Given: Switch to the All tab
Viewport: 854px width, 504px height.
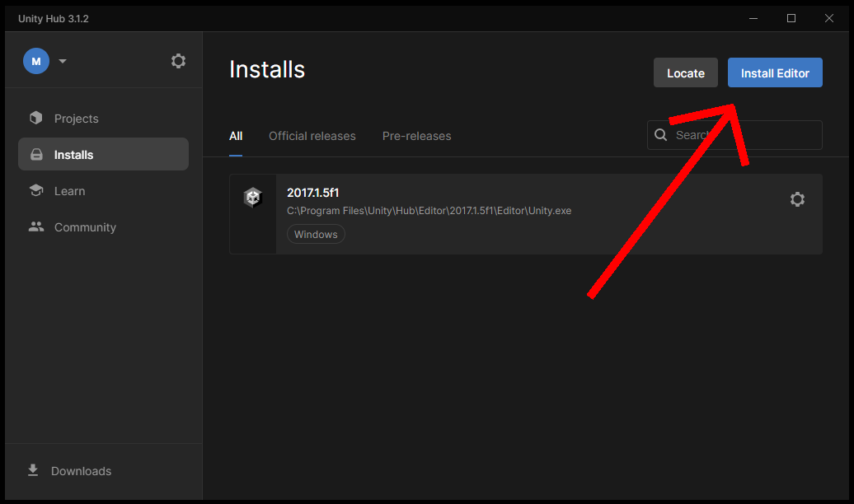Looking at the screenshot, I should [x=236, y=136].
